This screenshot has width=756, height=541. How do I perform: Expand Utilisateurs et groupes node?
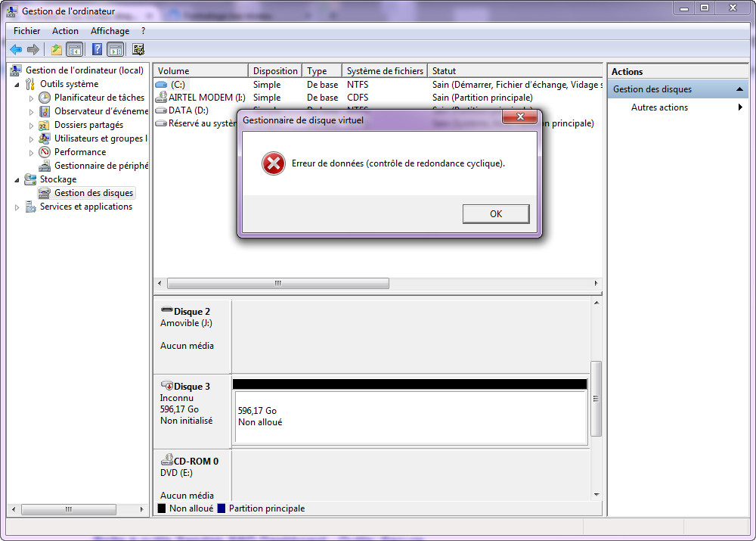pyautogui.click(x=31, y=139)
